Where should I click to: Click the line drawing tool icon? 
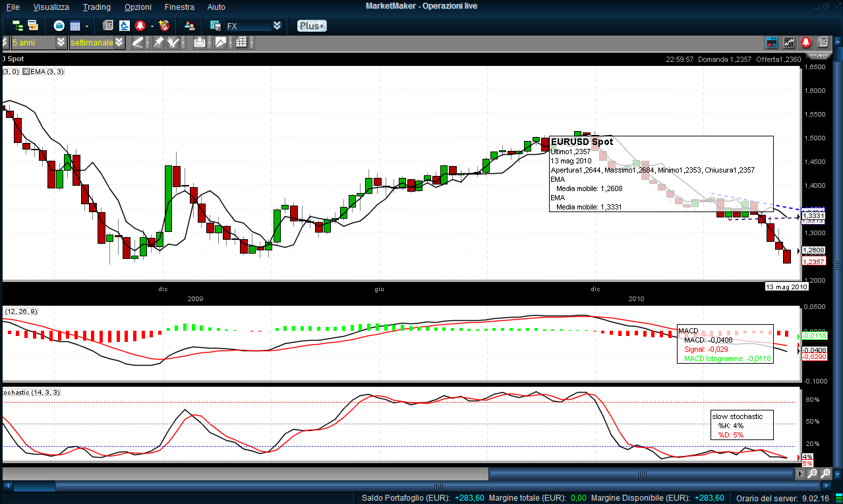coord(137,42)
